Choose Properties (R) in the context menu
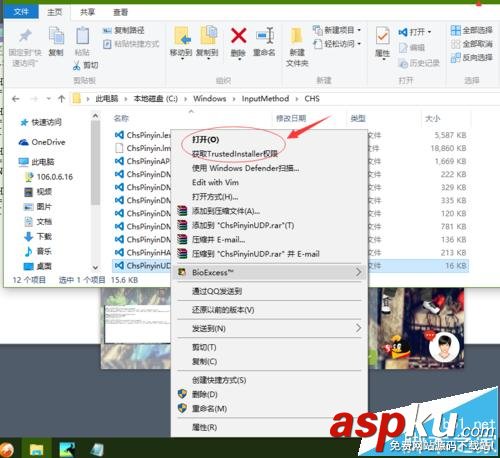 pyautogui.click(x=204, y=427)
